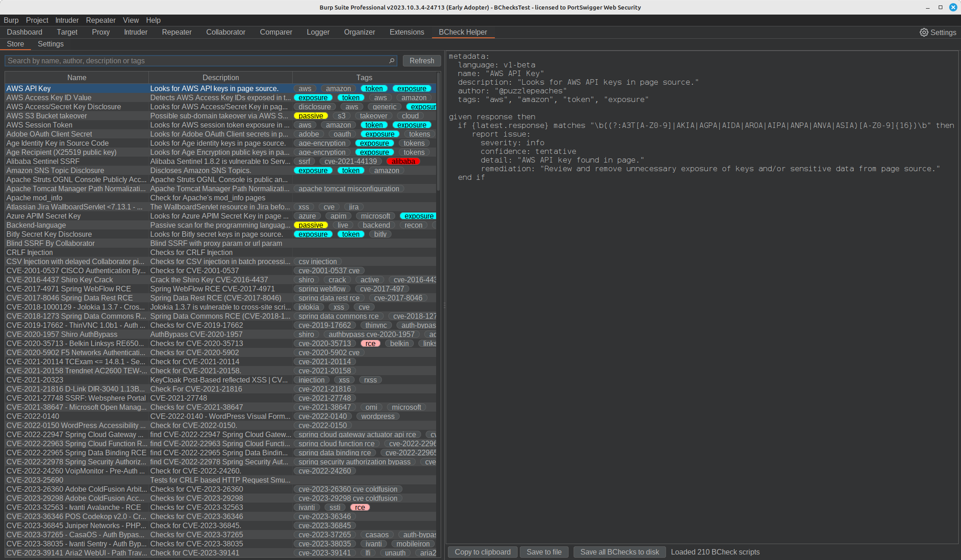Switch to the Collaborator tab
Viewport: 961px width, 560px height.
coord(226,32)
